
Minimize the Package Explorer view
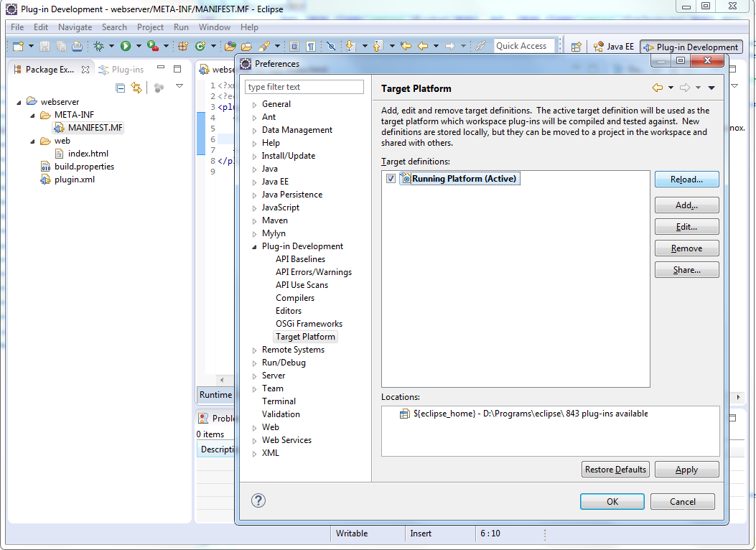[161, 68]
